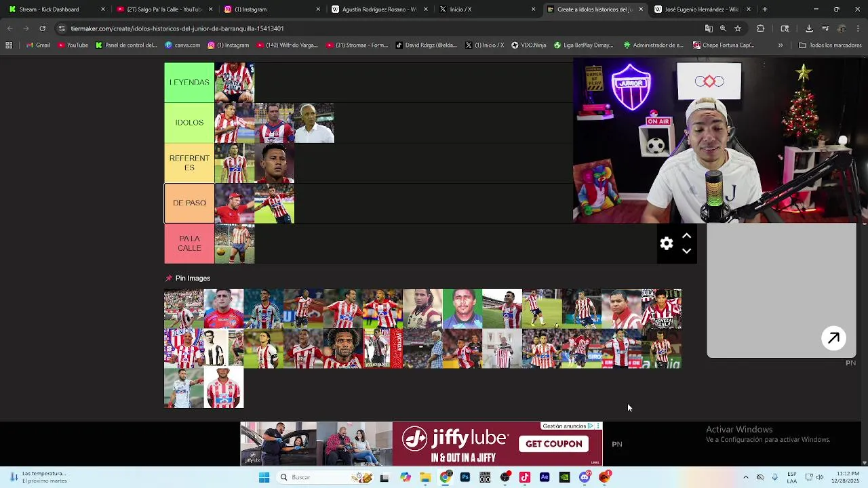The height and width of the screenshot is (488, 868).
Task: Open TikTok from the taskbar
Action: tap(525, 477)
